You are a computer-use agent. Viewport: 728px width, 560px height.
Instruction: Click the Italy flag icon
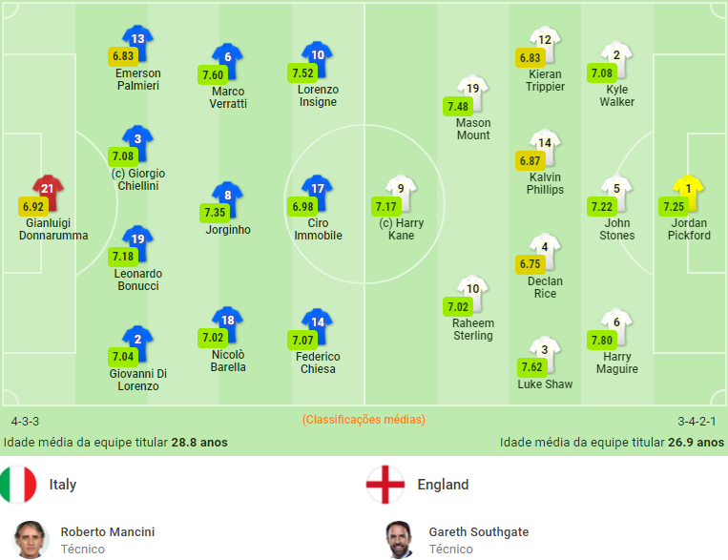[17, 485]
